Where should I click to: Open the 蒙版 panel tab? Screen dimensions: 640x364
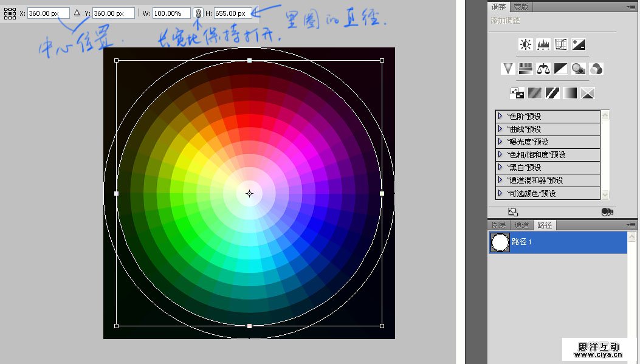tap(521, 7)
